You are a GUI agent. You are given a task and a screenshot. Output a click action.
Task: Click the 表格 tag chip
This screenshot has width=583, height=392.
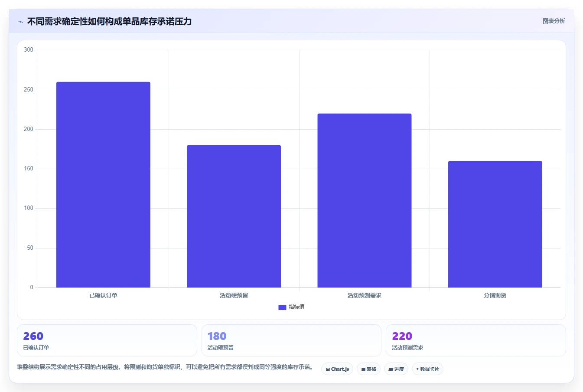[x=368, y=369]
